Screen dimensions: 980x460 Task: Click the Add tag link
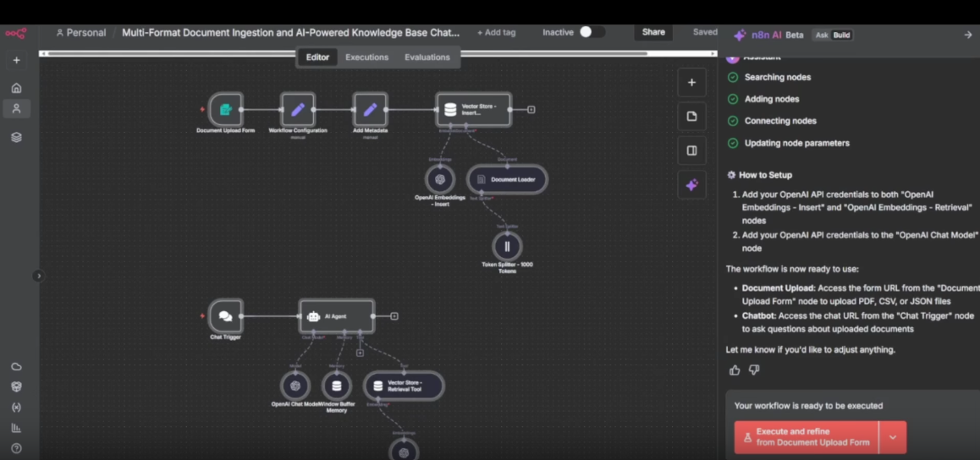click(x=496, y=33)
